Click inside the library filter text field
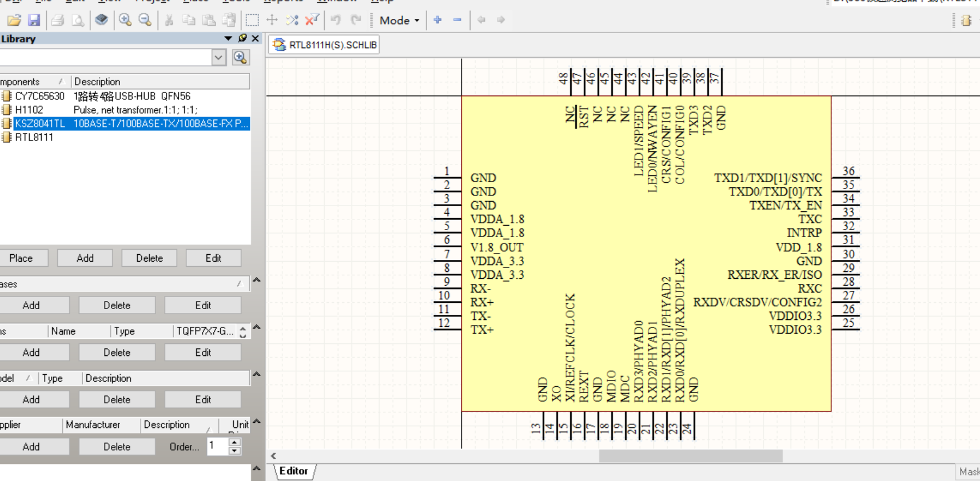 coord(106,57)
